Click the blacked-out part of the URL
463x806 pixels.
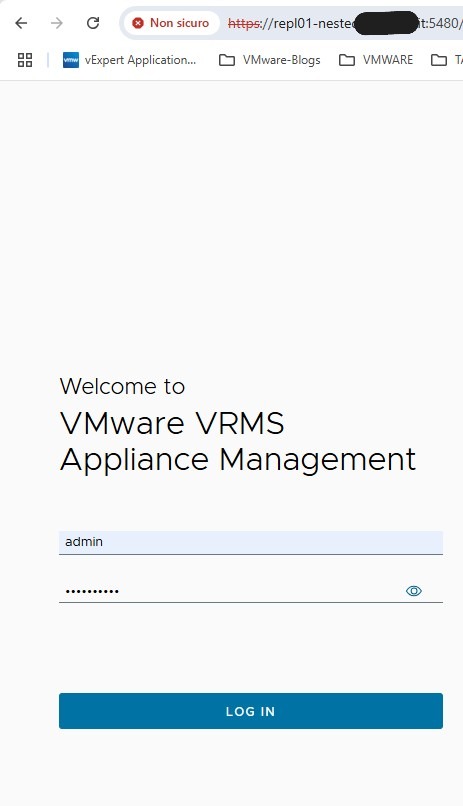[386, 23]
